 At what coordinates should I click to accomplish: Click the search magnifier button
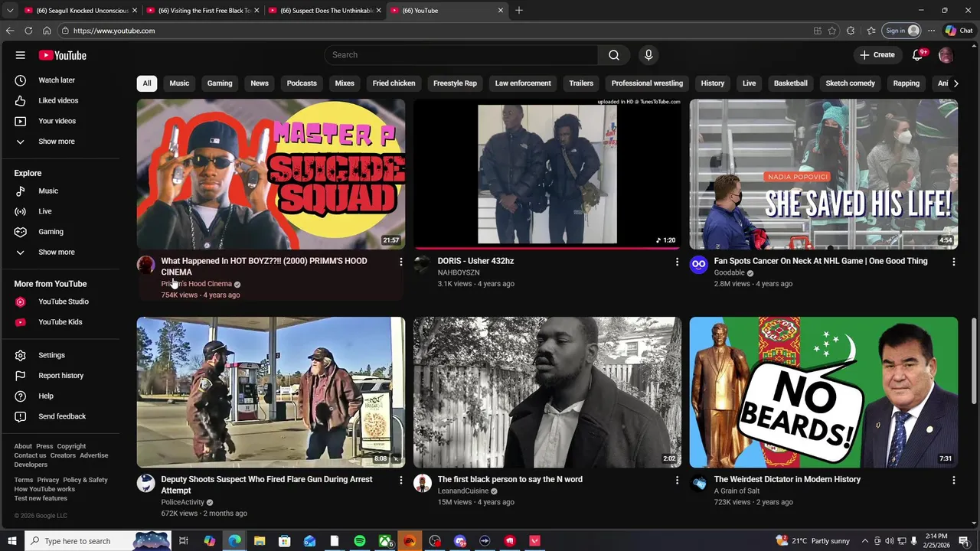click(x=614, y=55)
